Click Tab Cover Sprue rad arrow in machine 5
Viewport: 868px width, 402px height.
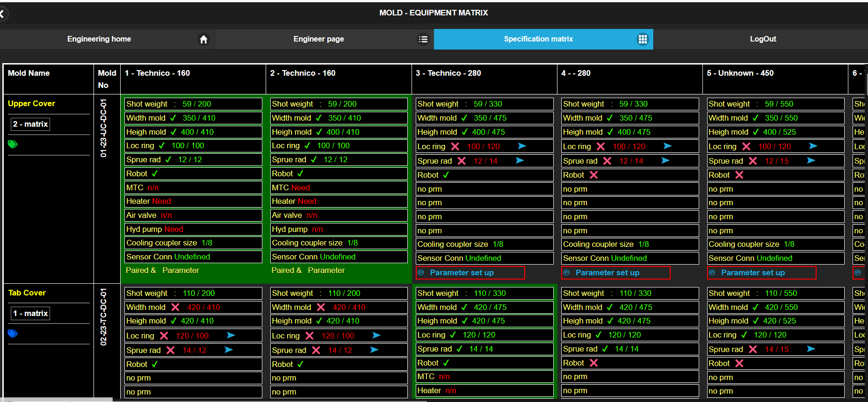811,349
